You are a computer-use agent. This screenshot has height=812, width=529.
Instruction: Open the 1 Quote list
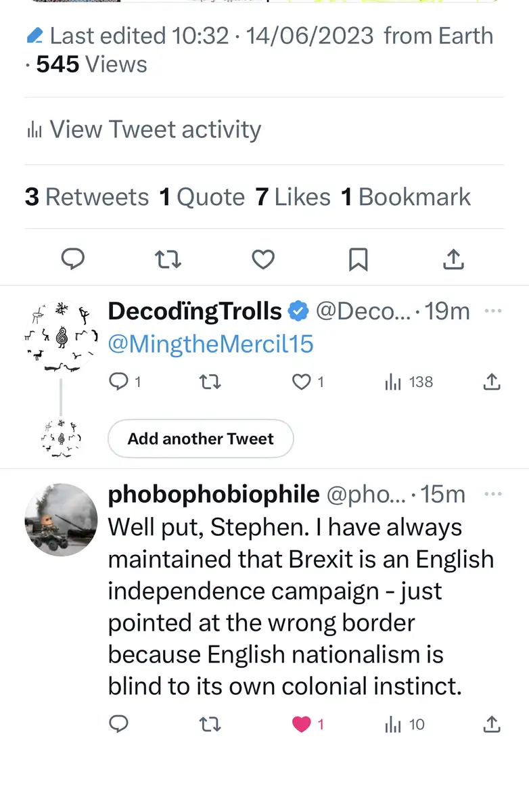coord(202,197)
